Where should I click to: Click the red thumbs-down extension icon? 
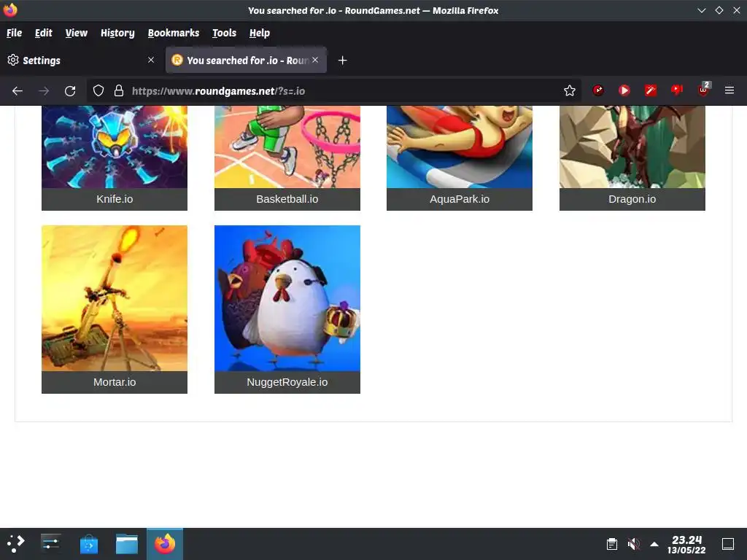tap(676, 90)
